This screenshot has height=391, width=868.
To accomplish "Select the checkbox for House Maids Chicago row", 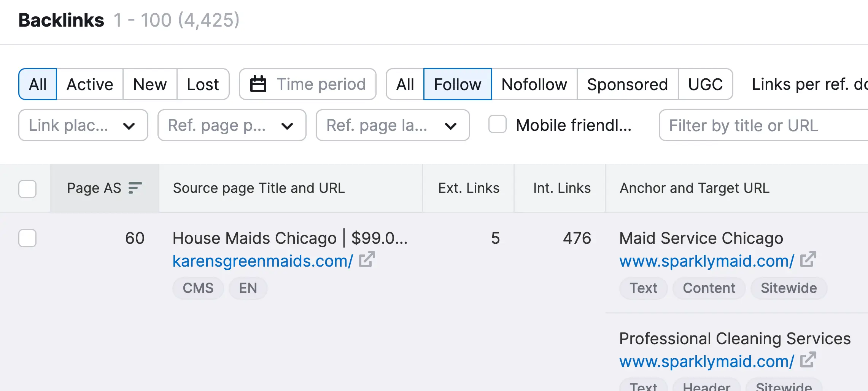I will coord(27,238).
